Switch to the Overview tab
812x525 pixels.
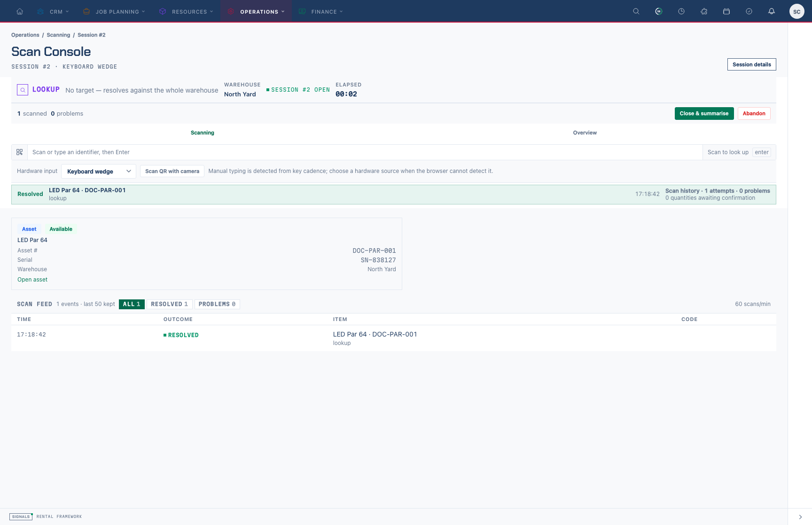585,133
